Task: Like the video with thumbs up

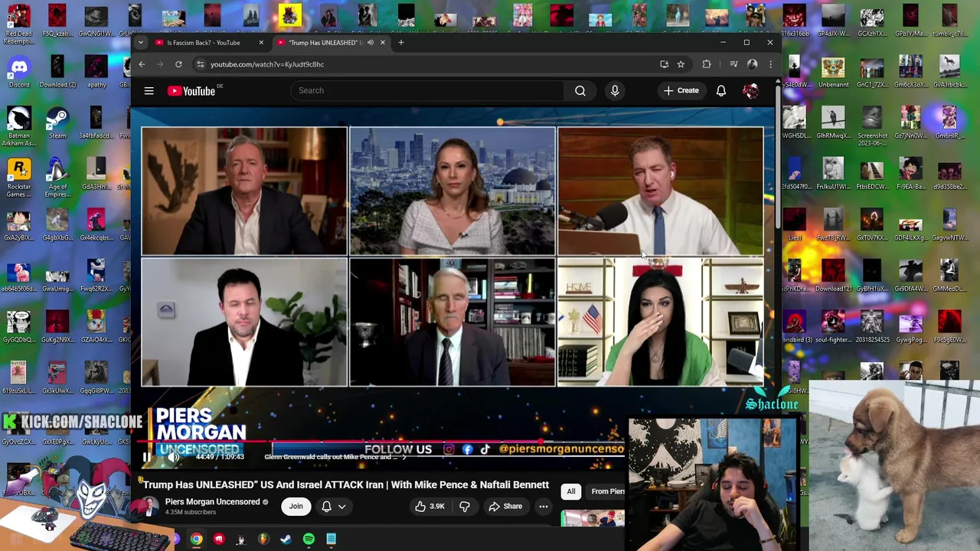Action: coord(430,506)
